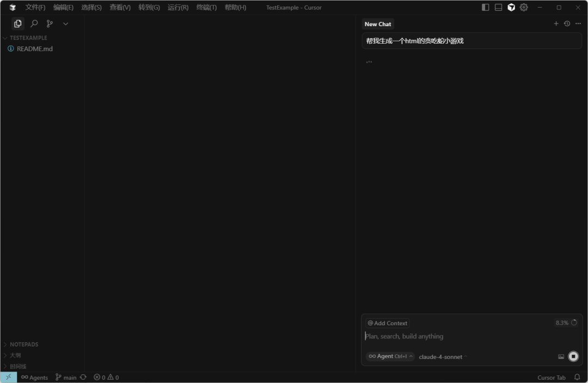Open README.md in the file tree
This screenshot has height=383, width=588.
[34, 48]
